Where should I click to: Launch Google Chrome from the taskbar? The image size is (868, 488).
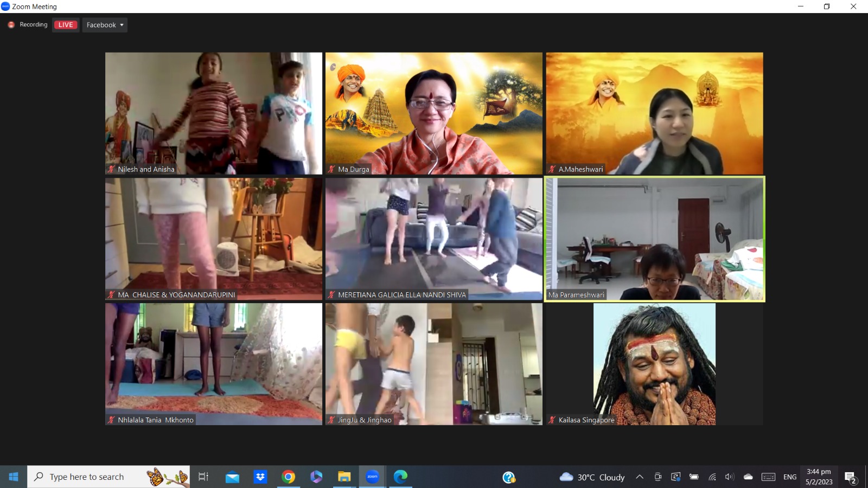click(289, 477)
